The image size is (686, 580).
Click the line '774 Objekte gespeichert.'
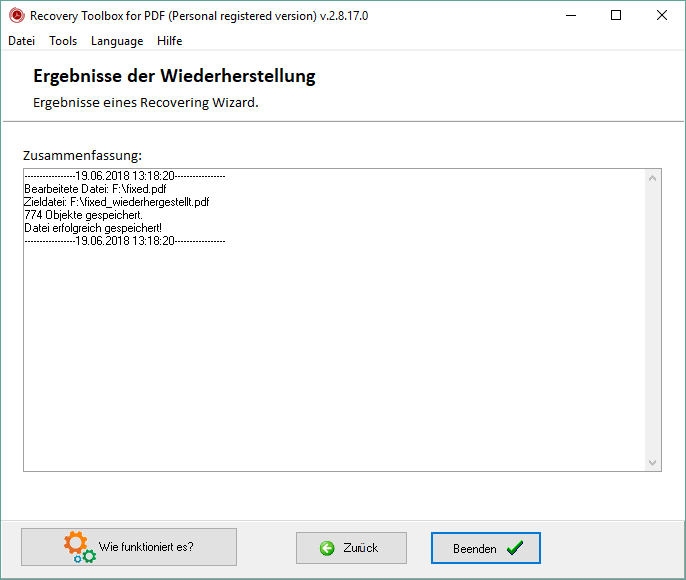point(84,215)
